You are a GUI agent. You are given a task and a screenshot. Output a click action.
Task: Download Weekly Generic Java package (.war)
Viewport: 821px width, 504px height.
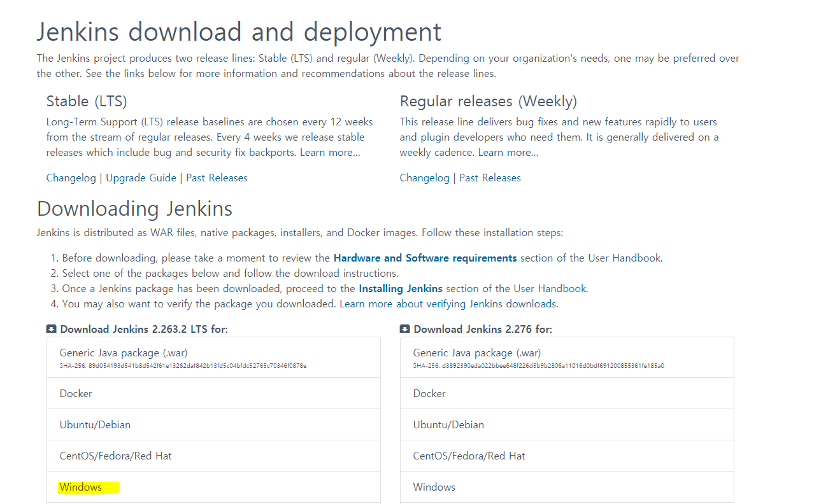coord(567,358)
